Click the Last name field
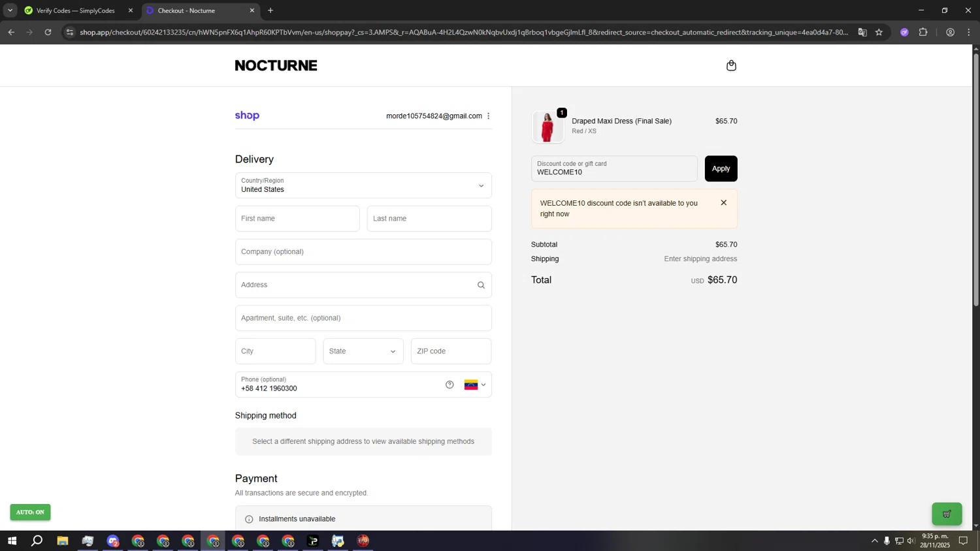The height and width of the screenshot is (551, 980). click(429, 219)
